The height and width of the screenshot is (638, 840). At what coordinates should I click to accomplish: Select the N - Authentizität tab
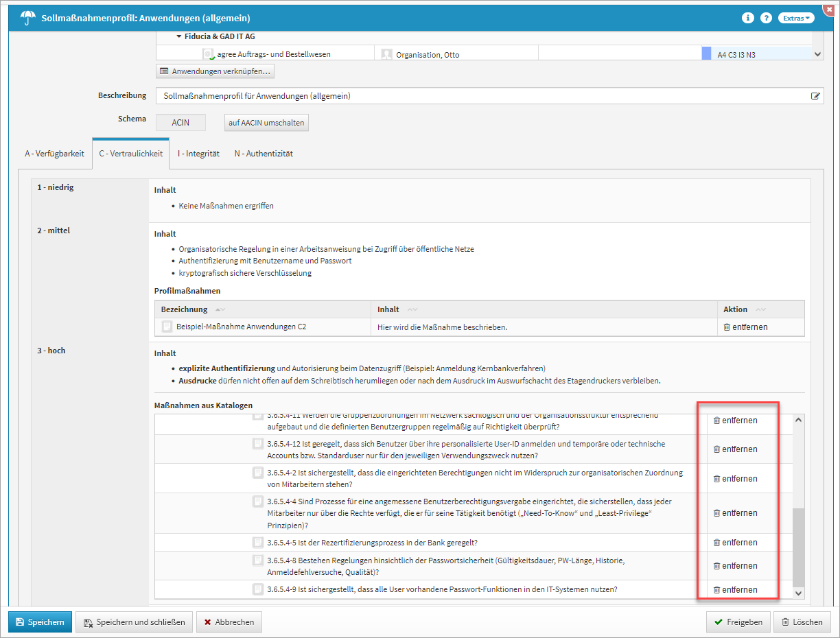pyautogui.click(x=264, y=154)
